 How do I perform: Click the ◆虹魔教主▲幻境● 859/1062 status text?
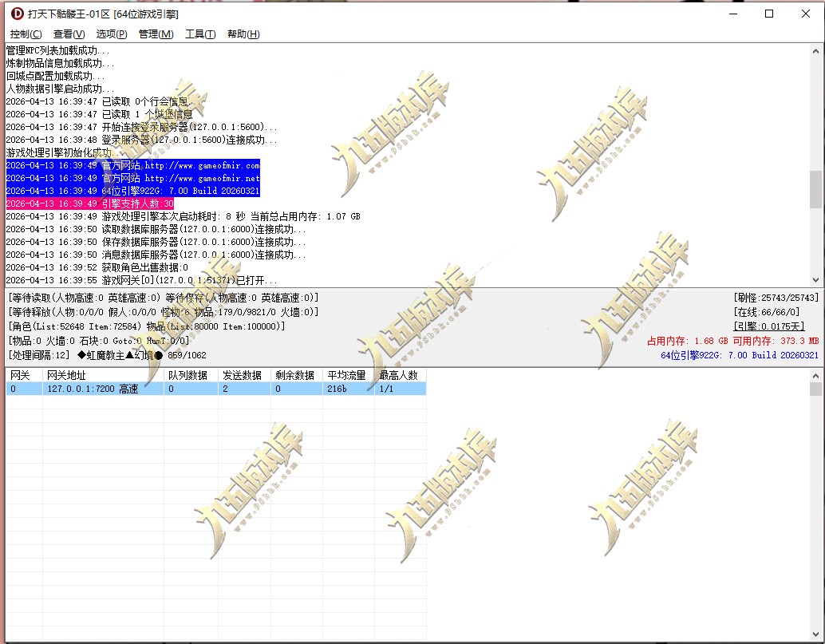141,355
